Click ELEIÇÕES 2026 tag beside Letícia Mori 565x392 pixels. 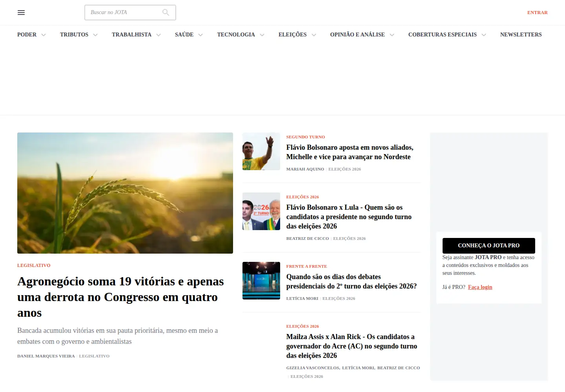339,298
